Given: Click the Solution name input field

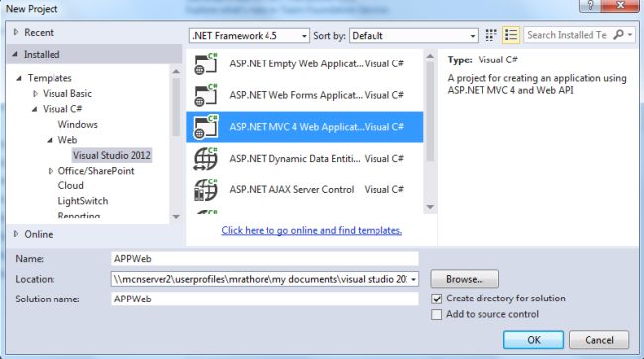Looking at the screenshot, I should tap(265, 299).
